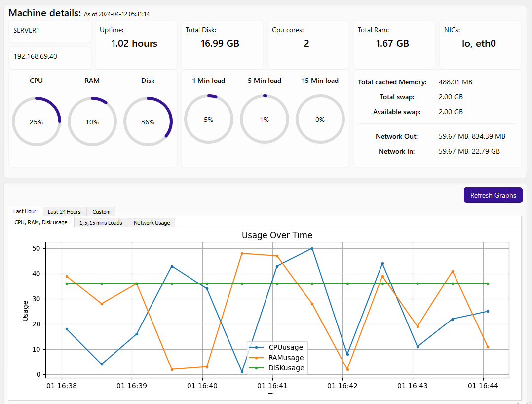Click the Cpu cores value 2
532x404 pixels.
tap(306, 43)
